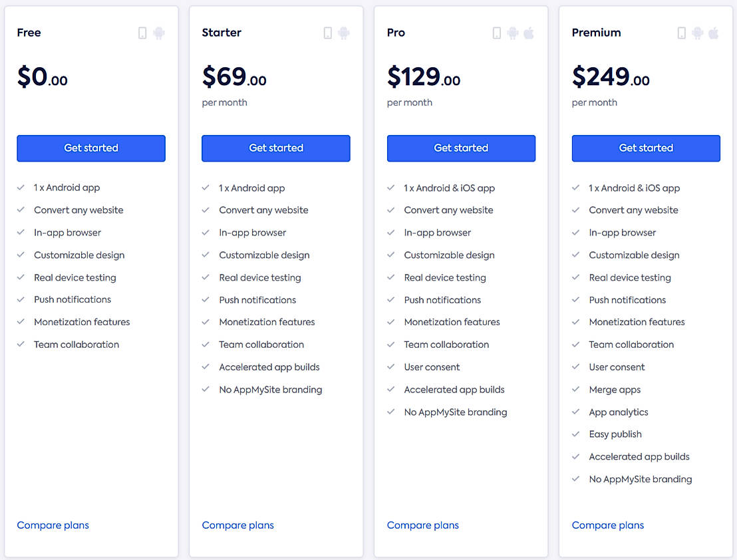Open Compare plans link in Starter card

tap(238, 525)
